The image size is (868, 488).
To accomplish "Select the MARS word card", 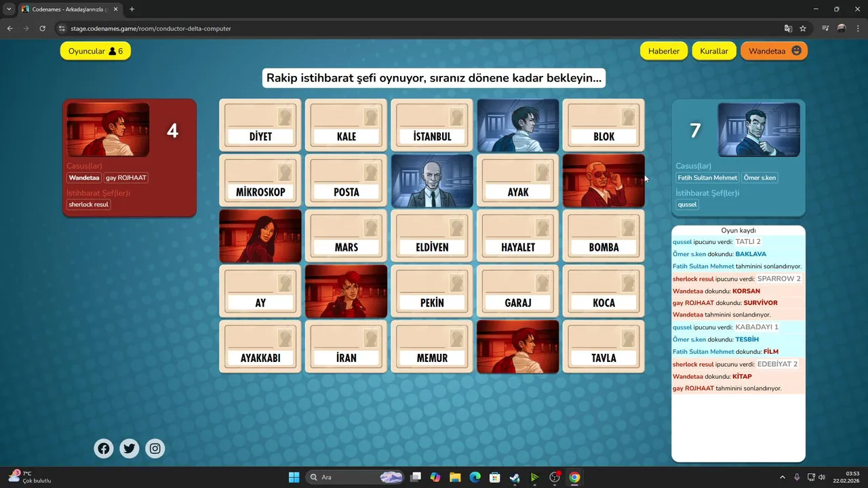I will [347, 236].
